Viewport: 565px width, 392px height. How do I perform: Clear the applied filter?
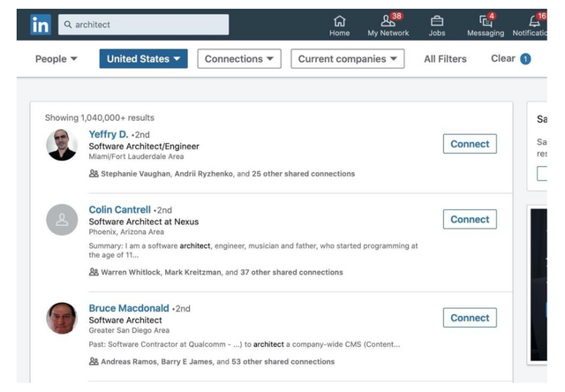coord(509,59)
